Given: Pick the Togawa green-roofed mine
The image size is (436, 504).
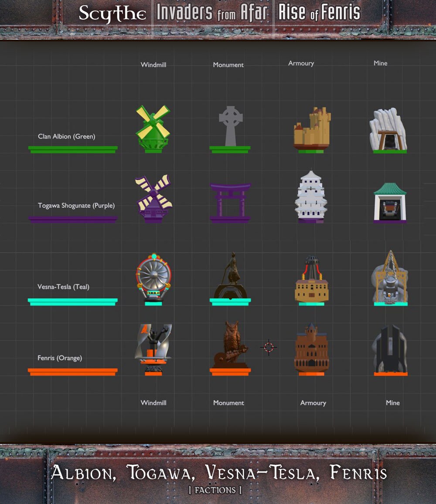Looking at the screenshot, I should (x=390, y=203).
